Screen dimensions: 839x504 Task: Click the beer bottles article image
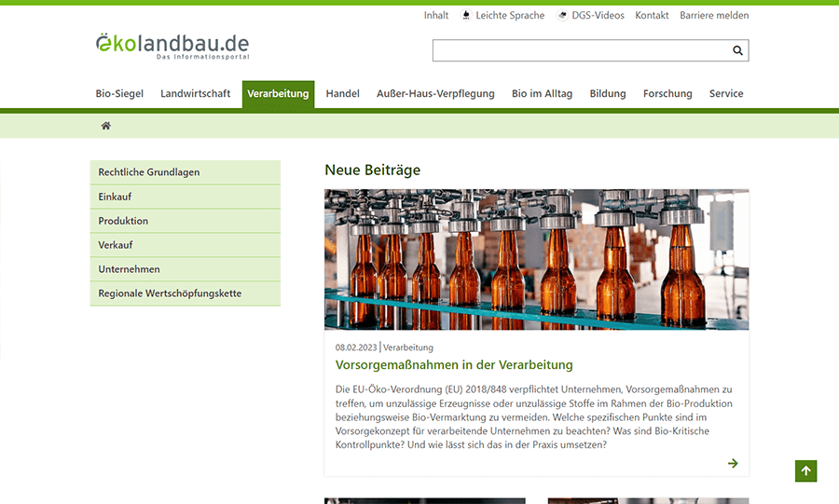point(536,260)
